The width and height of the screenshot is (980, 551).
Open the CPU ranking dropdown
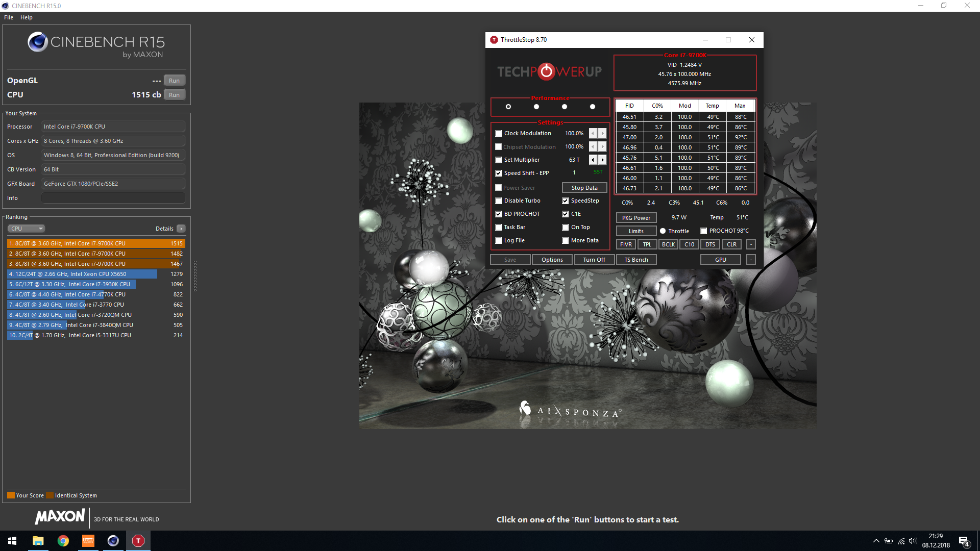[x=27, y=229]
